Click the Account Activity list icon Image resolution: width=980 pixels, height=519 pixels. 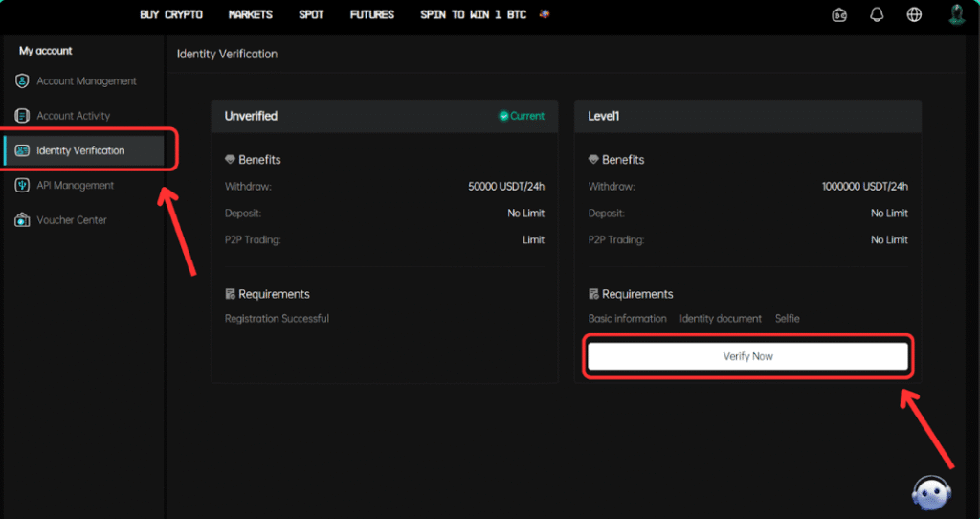[22, 116]
